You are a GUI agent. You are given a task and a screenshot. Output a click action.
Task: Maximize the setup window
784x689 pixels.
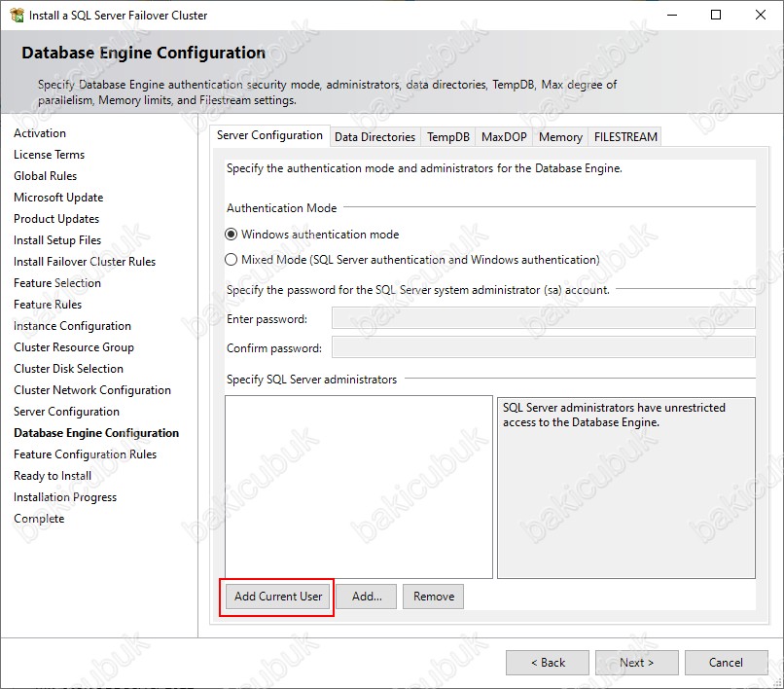(716, 15)
